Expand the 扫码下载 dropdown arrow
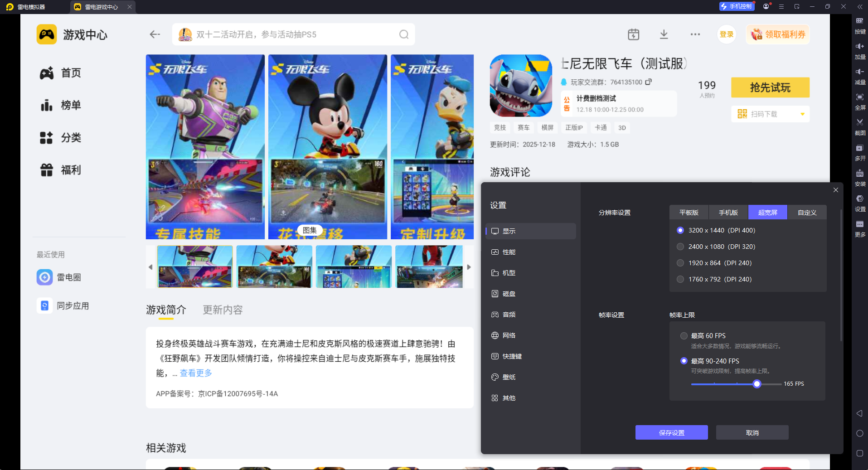The width and height of the screenshot is (868, 470). pos(802,114)
